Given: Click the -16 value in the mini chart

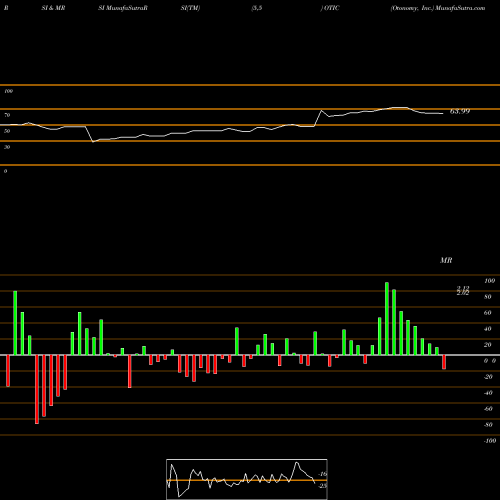Looking at the screenshot, I should [x=323, y=474].
